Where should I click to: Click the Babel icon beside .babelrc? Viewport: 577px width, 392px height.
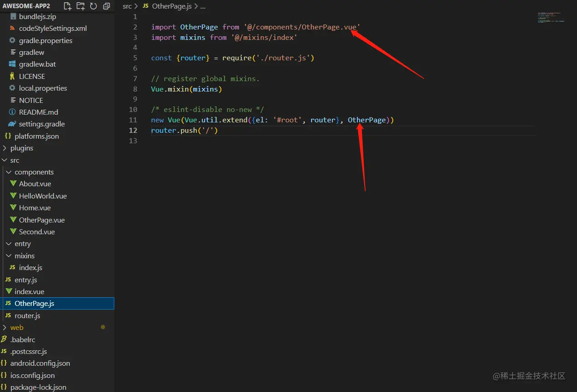[x=4, y=339]
